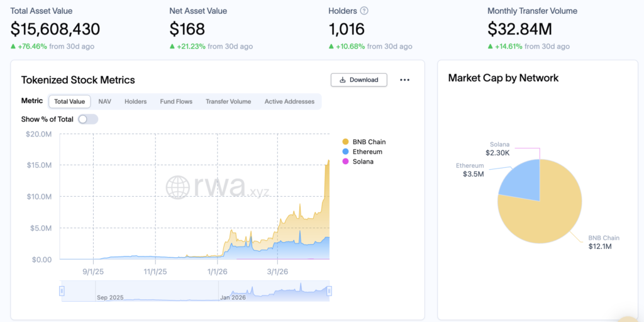The width and height of the screenshot is (644, 322).
Task: Toggle the Ethereum legend marker
Action: (345, 152)
